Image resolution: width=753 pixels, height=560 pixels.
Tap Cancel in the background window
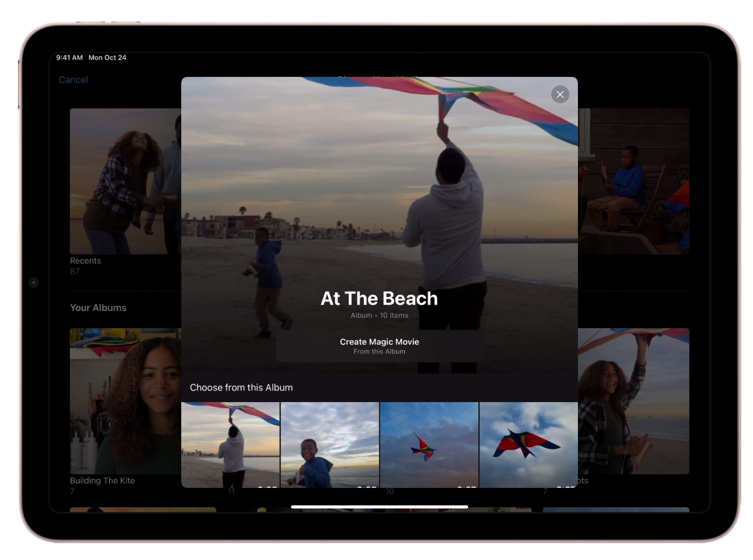[73, 80]
